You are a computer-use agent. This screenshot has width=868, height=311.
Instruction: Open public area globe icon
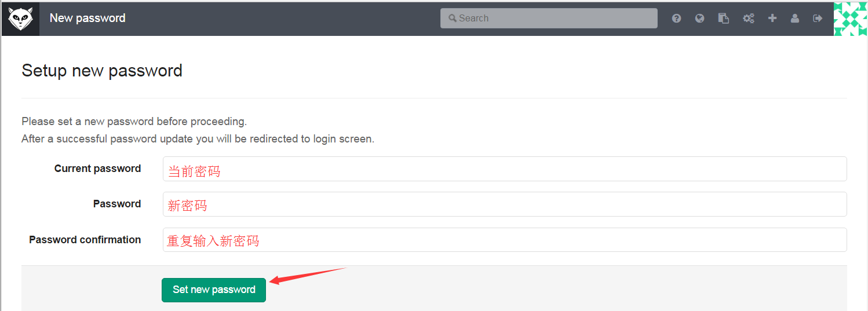700,19
